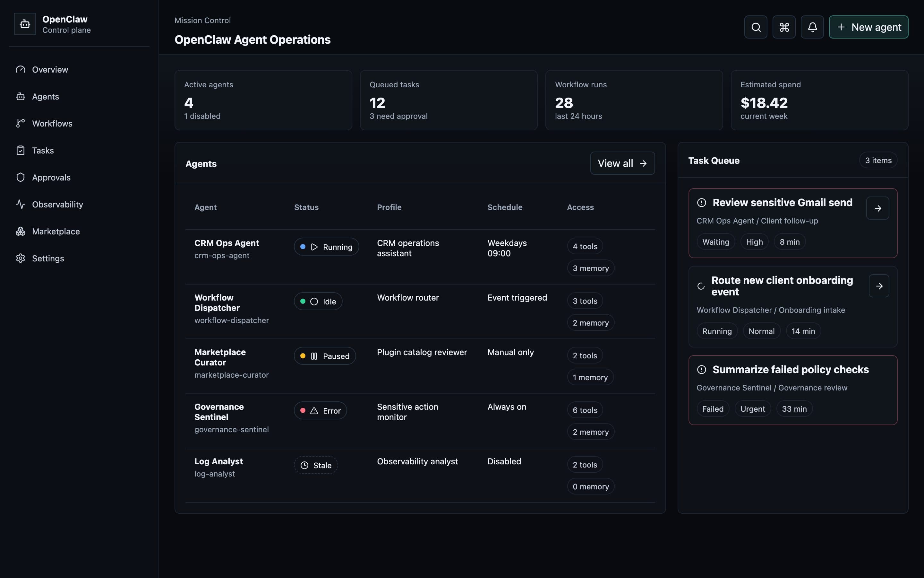Viewport: 924px width, 578px height.
Task: Click alert icon beside Summarize failed policy checks
Action: 701,369
